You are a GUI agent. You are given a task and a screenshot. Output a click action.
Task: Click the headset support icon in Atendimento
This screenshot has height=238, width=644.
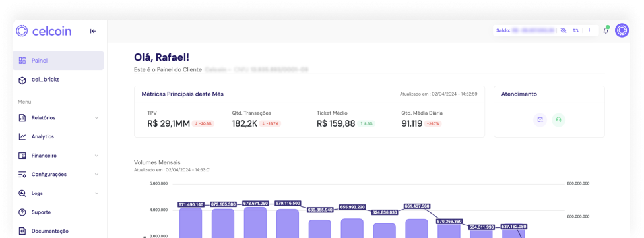pos(559,120)
